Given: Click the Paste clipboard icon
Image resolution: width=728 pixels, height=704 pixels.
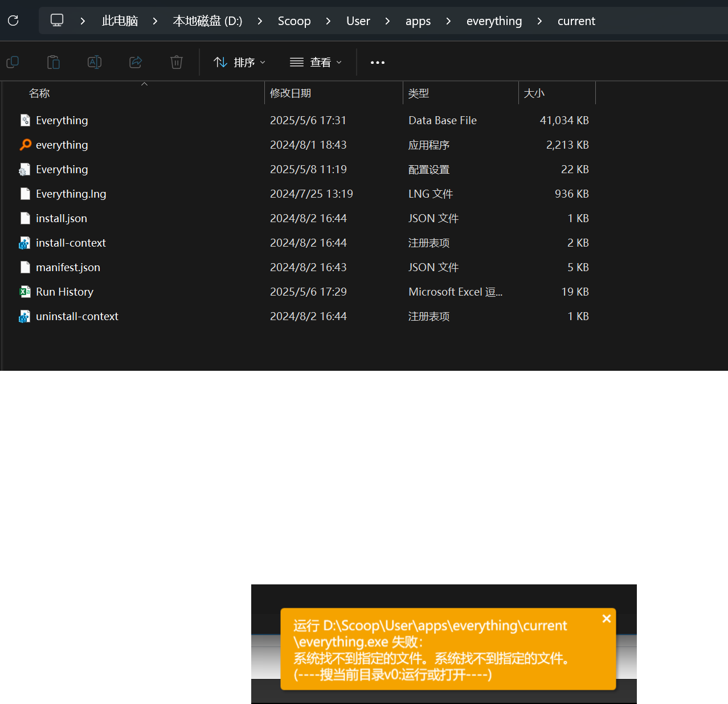Looking at the screenshot, I should tap(54, 62).
